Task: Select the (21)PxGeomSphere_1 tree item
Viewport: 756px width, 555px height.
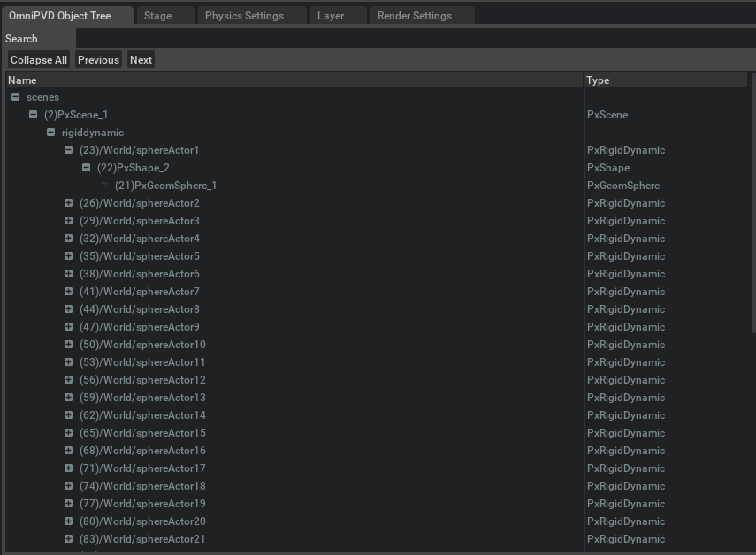Action: pyautogui.click(x=165, y=186)
